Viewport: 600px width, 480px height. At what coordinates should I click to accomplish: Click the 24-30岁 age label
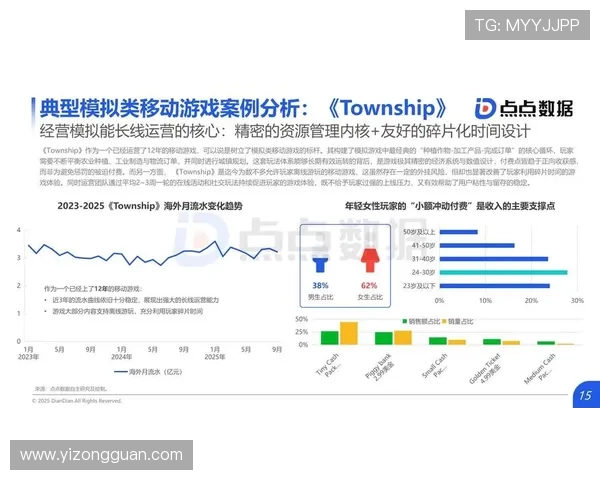point(424,273)
